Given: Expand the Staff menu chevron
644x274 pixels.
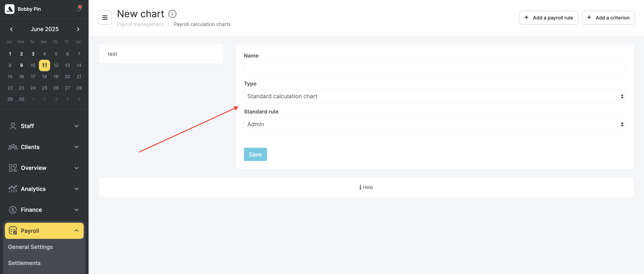Looking at the screenshot, I should (76, 126).
